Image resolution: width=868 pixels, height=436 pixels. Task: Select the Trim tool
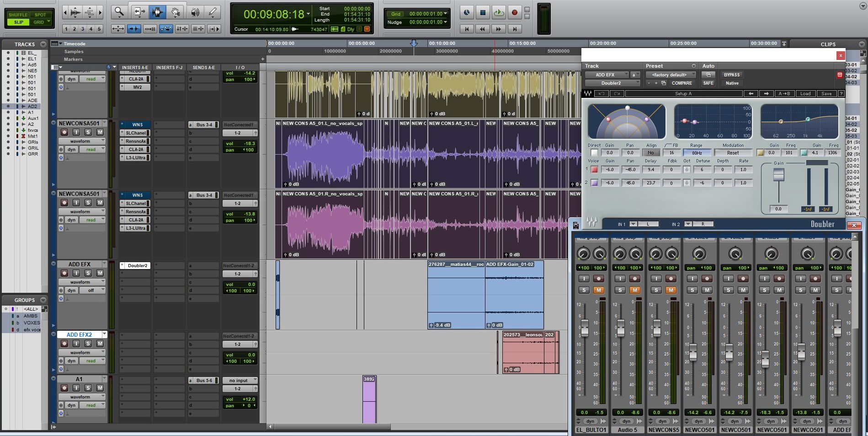pyautogui.click(x=139, y=12)
